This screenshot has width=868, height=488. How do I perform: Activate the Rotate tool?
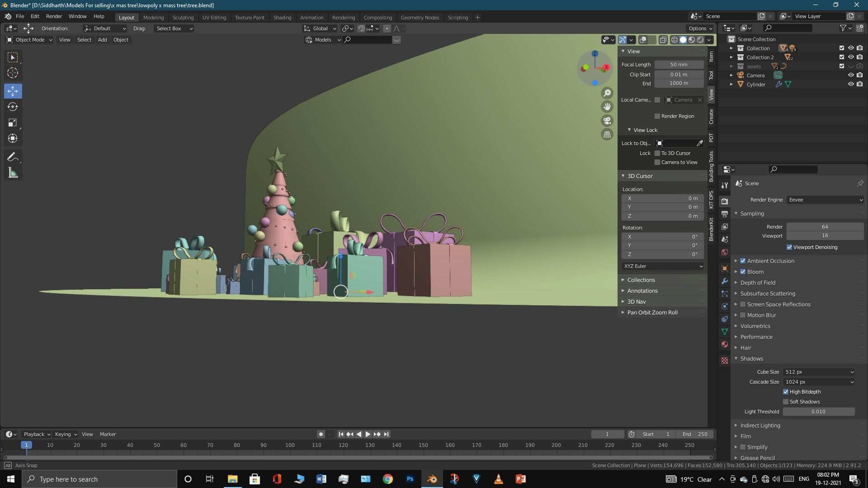(13, 107)
